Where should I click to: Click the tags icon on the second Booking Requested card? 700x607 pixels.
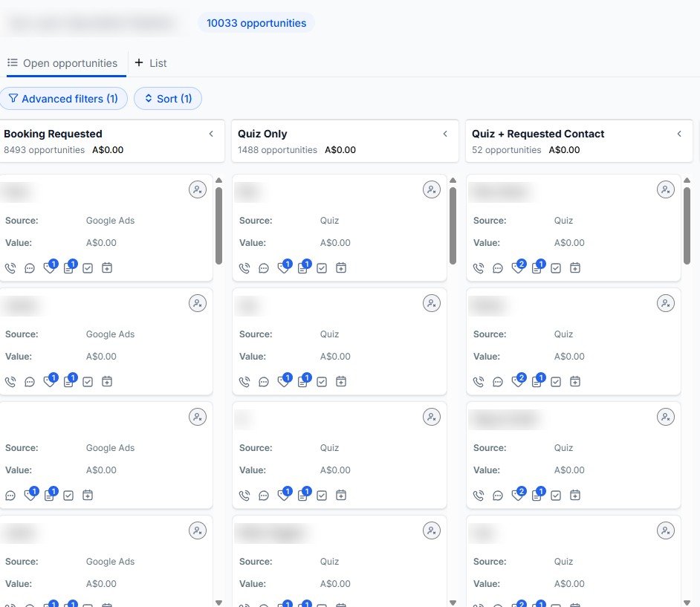point(50,380)
